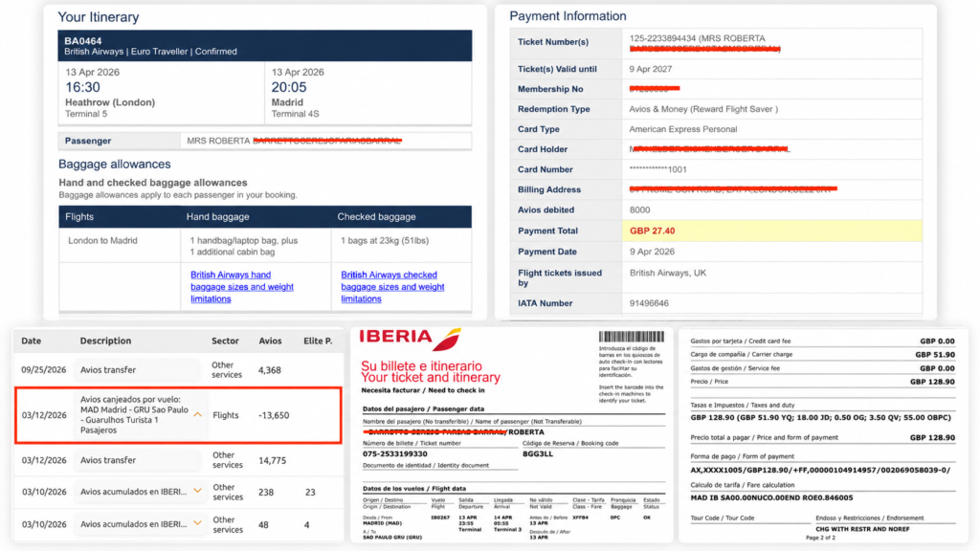Click Heathrow (London) departure airport
980x551 pixels.
pyautogui.click(x=110, y=102)
